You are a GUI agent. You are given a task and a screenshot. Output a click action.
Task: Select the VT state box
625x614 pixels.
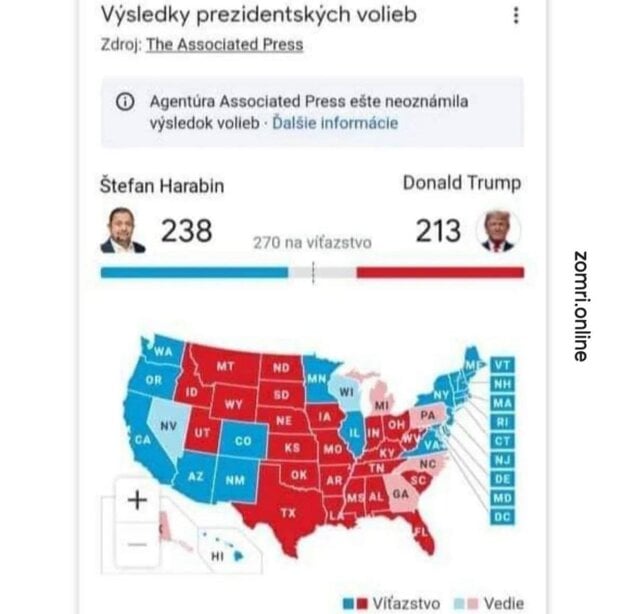pyautogui.click(x=502, y=365)
